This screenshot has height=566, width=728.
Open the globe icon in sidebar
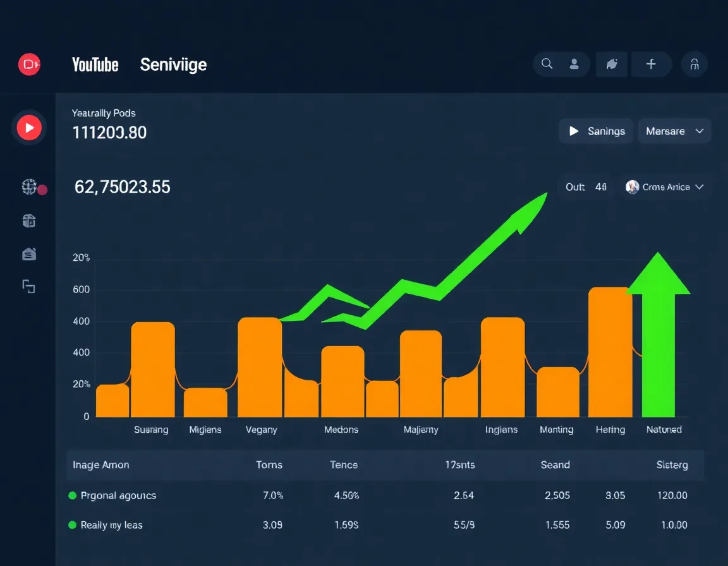tap(29, 186)
